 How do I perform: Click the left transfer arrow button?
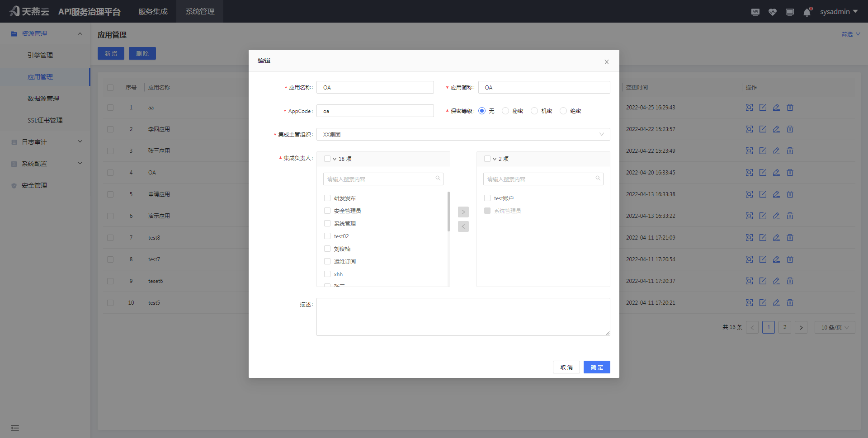coord(463,226)
